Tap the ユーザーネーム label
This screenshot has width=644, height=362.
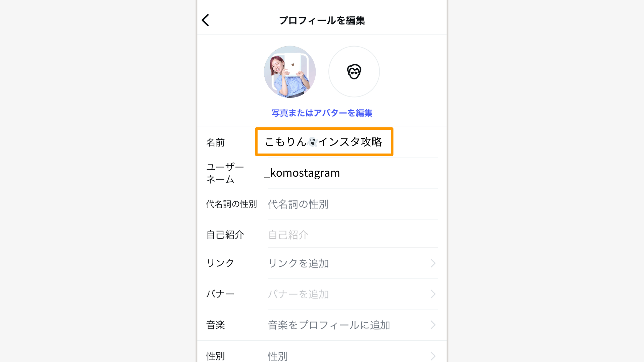(x=225, y=173)
